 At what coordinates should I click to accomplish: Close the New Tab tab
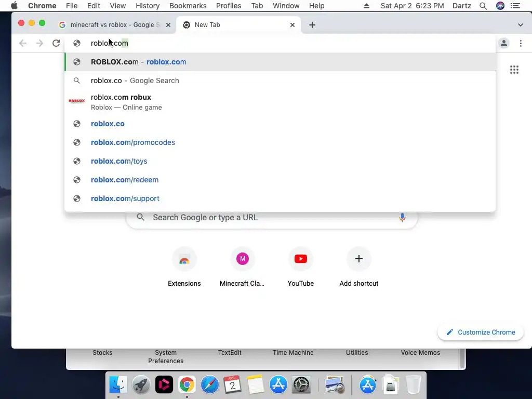(292, 25)
